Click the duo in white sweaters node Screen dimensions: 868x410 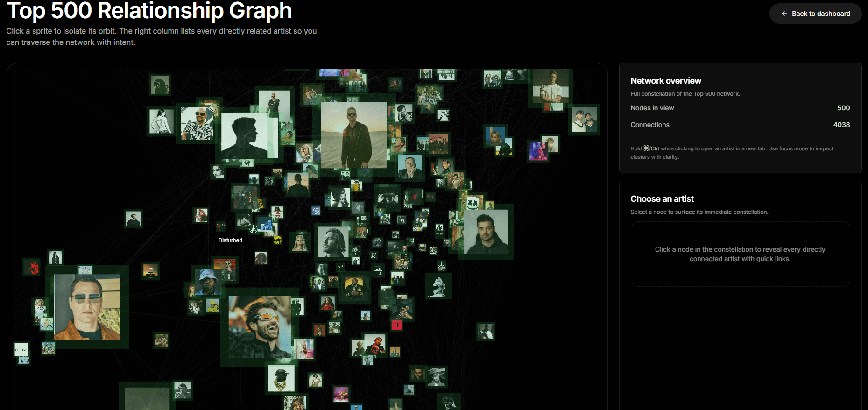click(x=584, y=120)
